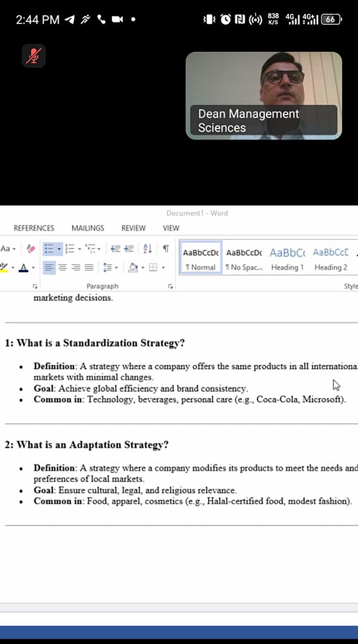358x644 pixels.
Task: Apply the Normal style
Action: [x=200, y=257]
